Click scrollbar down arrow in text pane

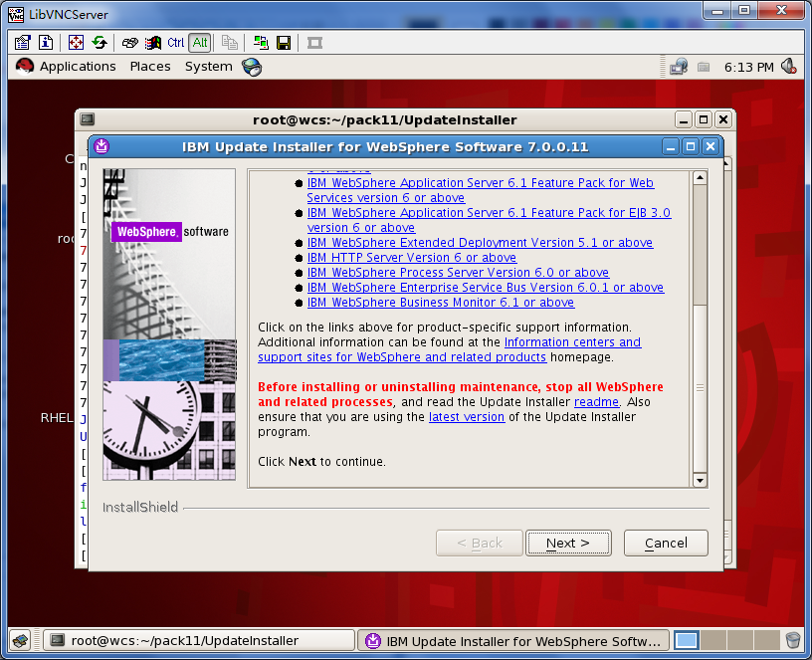point(700,480)
